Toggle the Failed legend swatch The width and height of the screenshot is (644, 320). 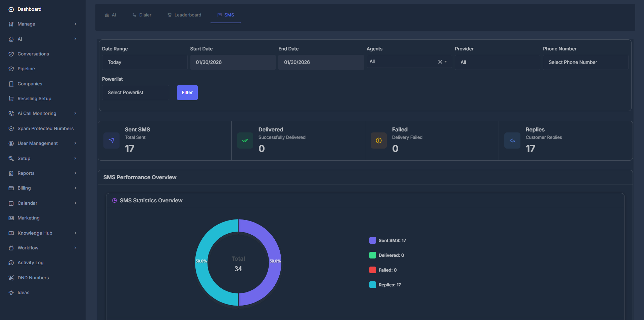click(373, 270)
